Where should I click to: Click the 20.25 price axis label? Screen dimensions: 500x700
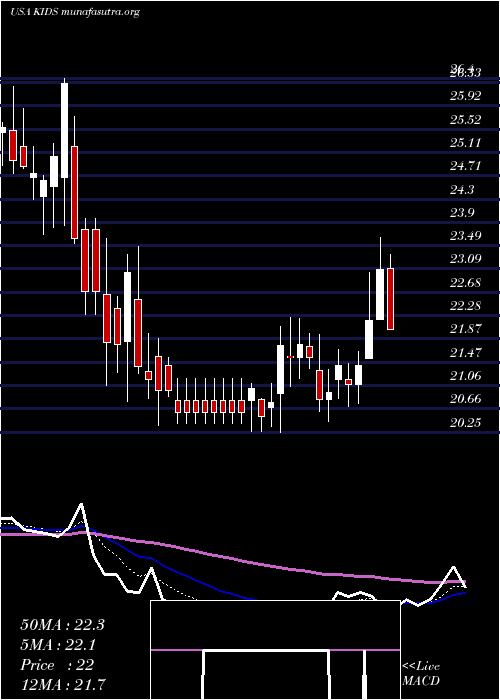click(465, 422)
